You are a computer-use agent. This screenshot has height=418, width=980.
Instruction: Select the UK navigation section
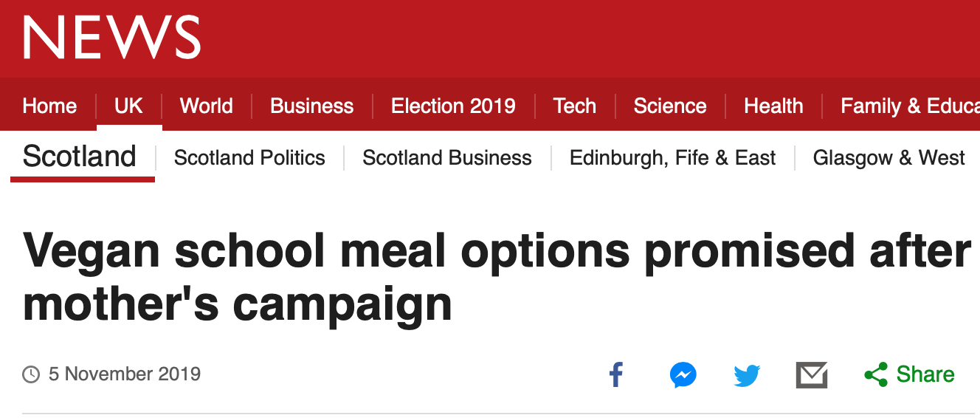pyautogui.click(x=128, y=106)
